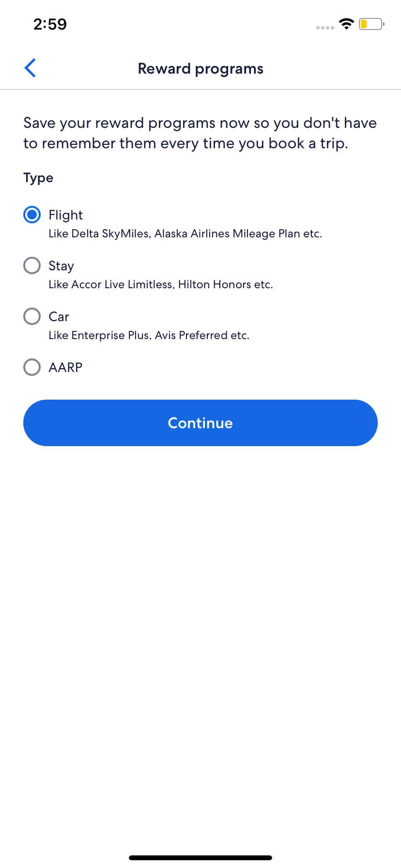Screen dimensions: 401x868
Task: Tap the Car option label
Action: [x=59, y=317]
